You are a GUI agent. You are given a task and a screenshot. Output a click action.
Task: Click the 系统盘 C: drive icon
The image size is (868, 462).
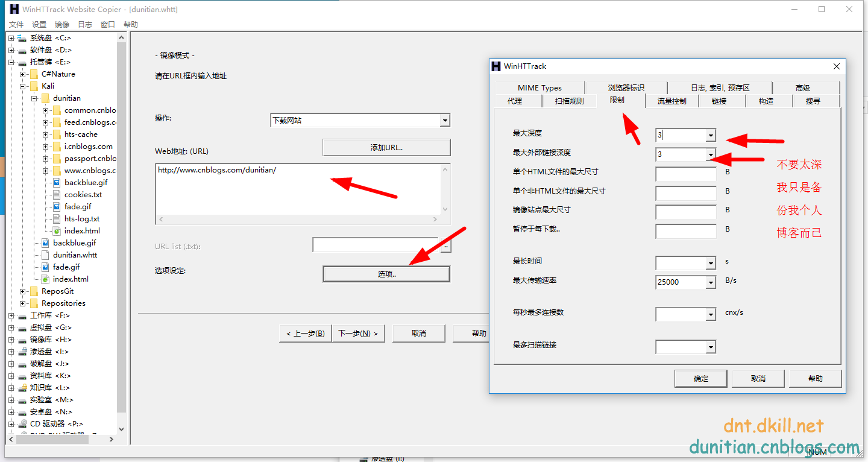22,38
